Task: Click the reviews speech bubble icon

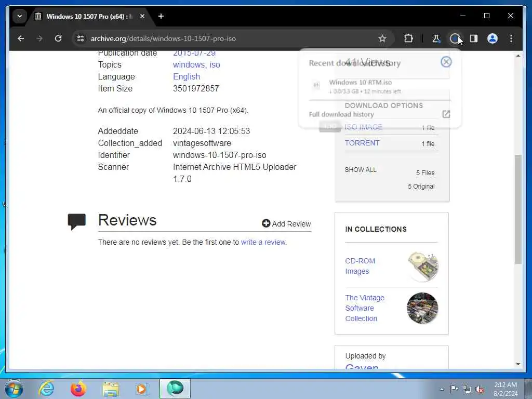Action: click(77, 221)
